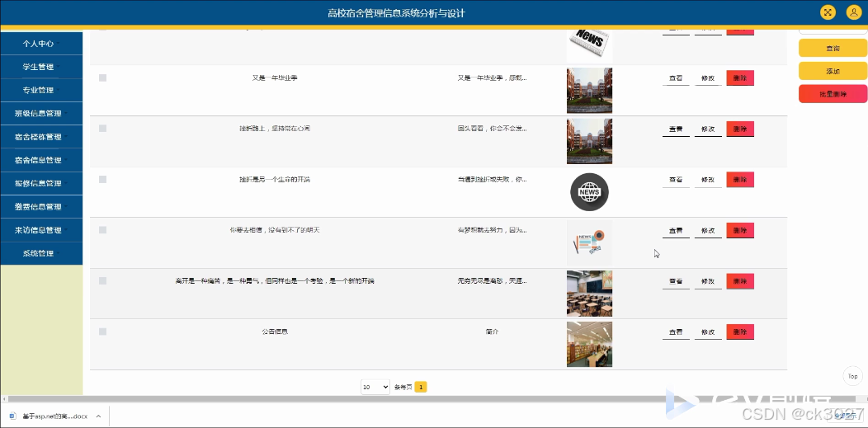Click 删除 for 挫折是另一个生命的开端
This screenshot has height=428, width=868.
click(x=740, y=180)
